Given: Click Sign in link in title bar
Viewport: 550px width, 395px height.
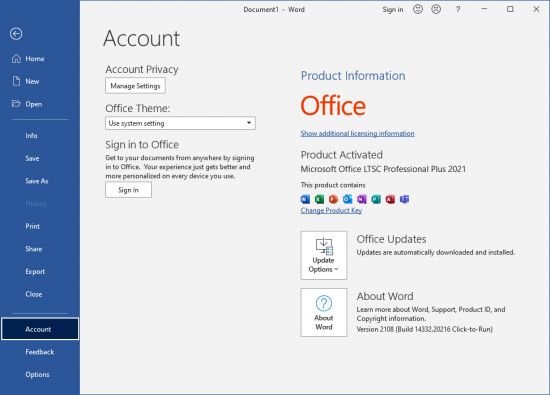Looking at the screenshot, I should click(393, 9).
